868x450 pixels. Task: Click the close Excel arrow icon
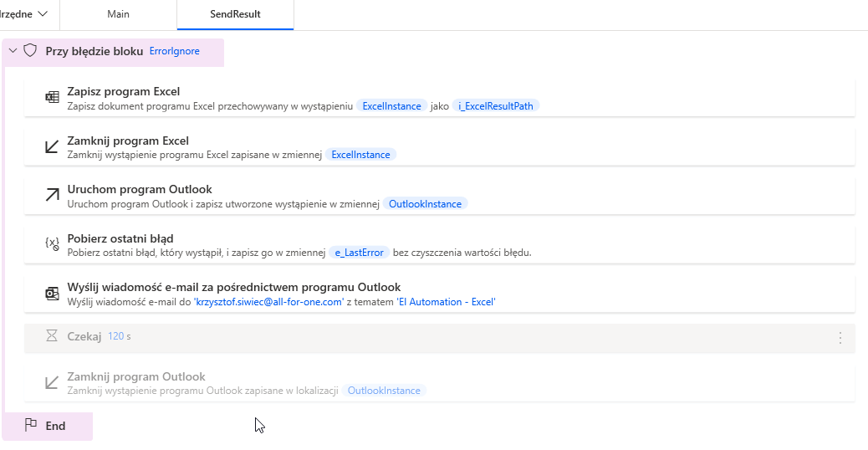(52, 146)
